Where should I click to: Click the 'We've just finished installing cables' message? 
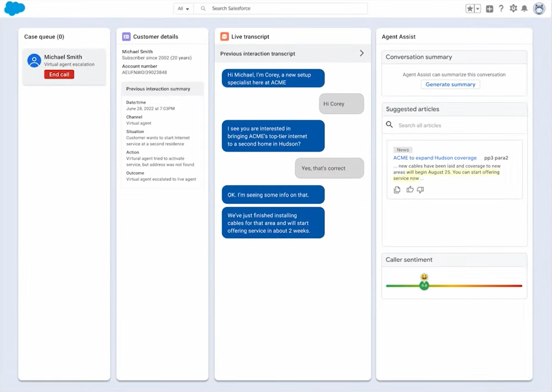273,223
